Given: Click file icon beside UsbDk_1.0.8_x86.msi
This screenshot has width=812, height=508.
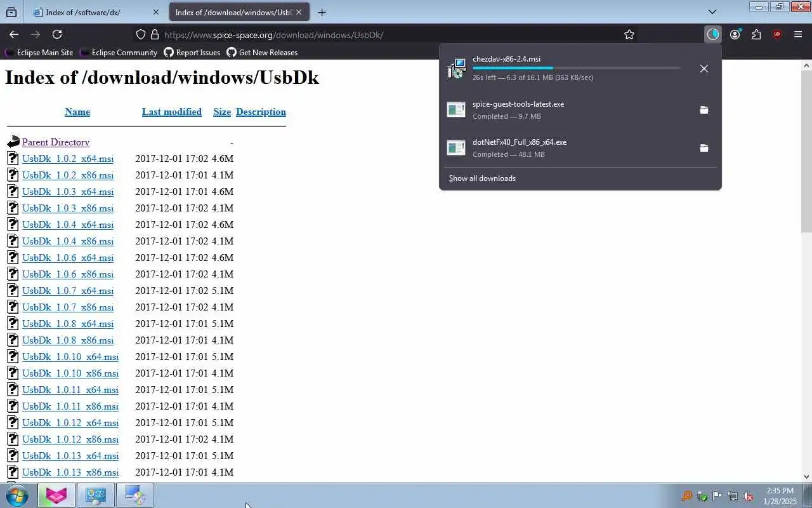Looking at the screenshot, I should 13,340.
